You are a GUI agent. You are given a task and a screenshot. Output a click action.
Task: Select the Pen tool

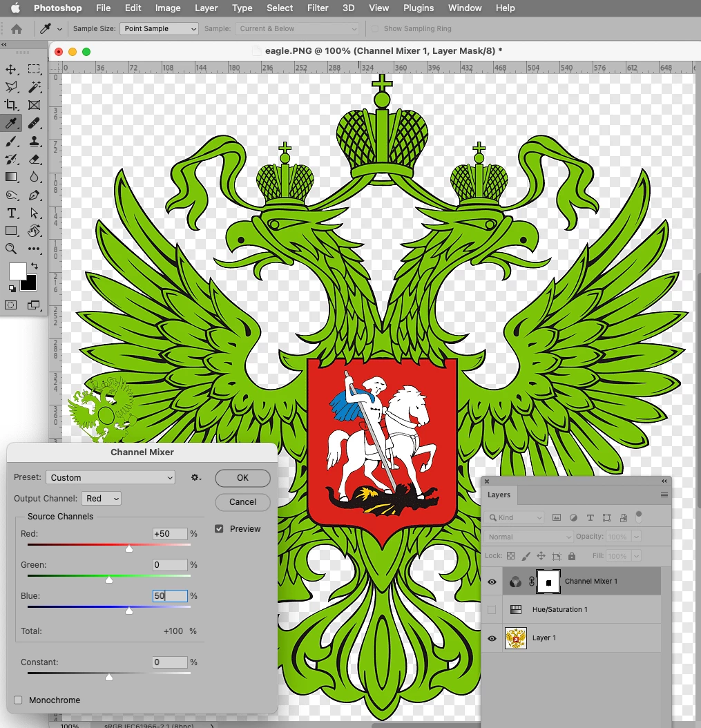click(34, 195)
